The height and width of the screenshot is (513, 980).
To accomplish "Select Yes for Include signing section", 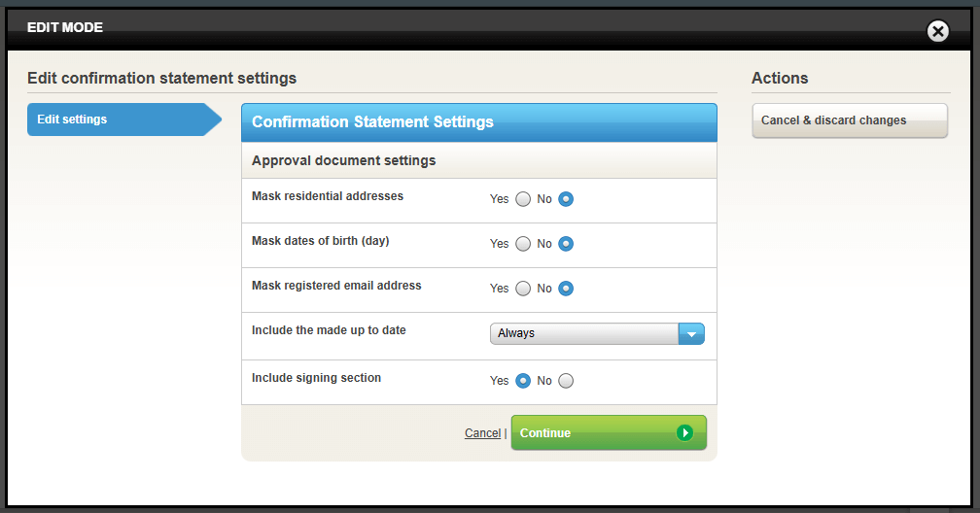I will [523, 381].
